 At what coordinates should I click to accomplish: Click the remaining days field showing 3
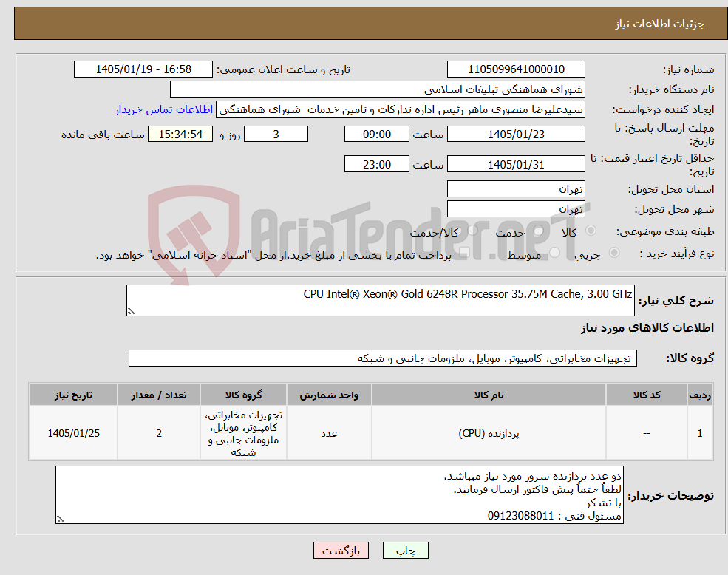click(x=276, y=135)
